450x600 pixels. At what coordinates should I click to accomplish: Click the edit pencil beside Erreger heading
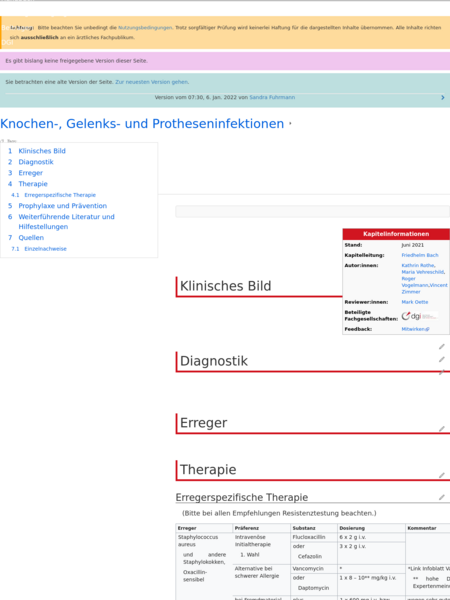coord(442,429)
